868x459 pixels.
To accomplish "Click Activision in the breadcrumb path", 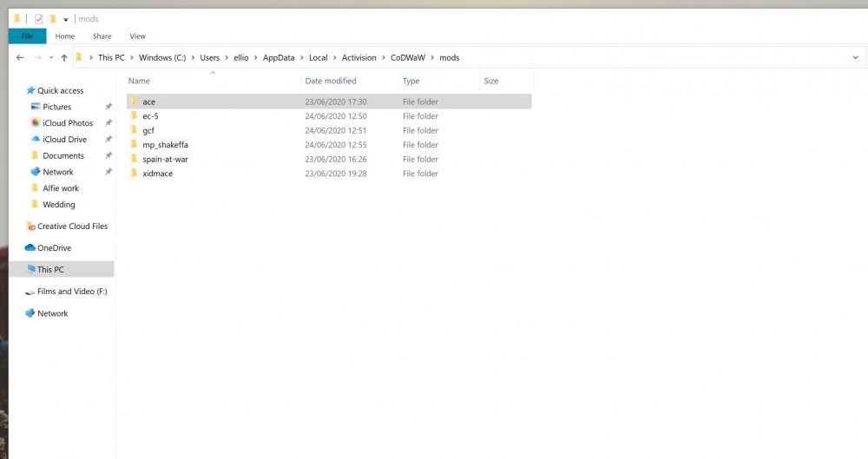I will click(359, 58).
